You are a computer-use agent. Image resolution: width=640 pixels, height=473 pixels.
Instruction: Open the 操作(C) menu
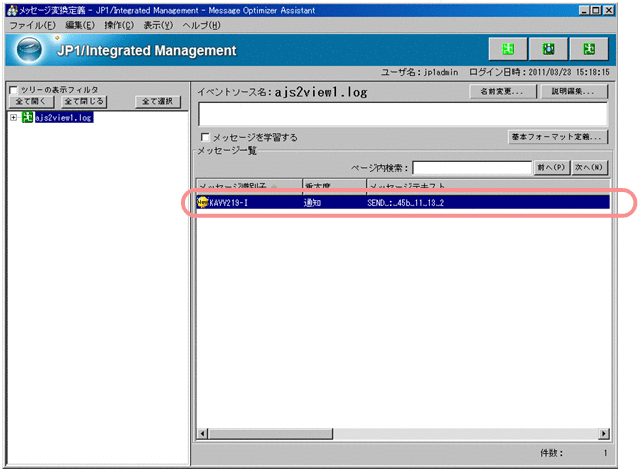[119, 25]
